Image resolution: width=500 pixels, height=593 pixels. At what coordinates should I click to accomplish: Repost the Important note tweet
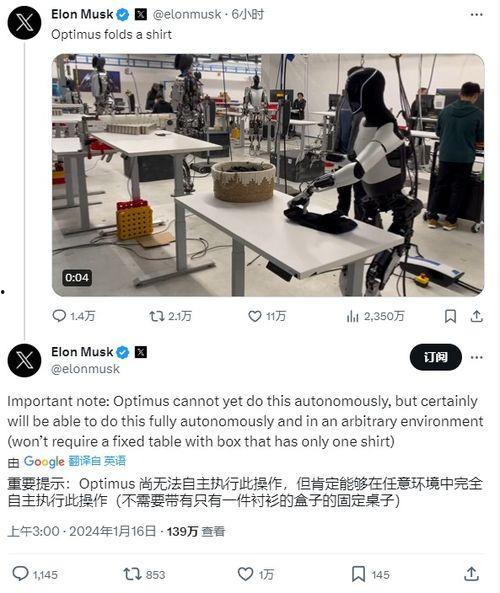pos(132,574)
